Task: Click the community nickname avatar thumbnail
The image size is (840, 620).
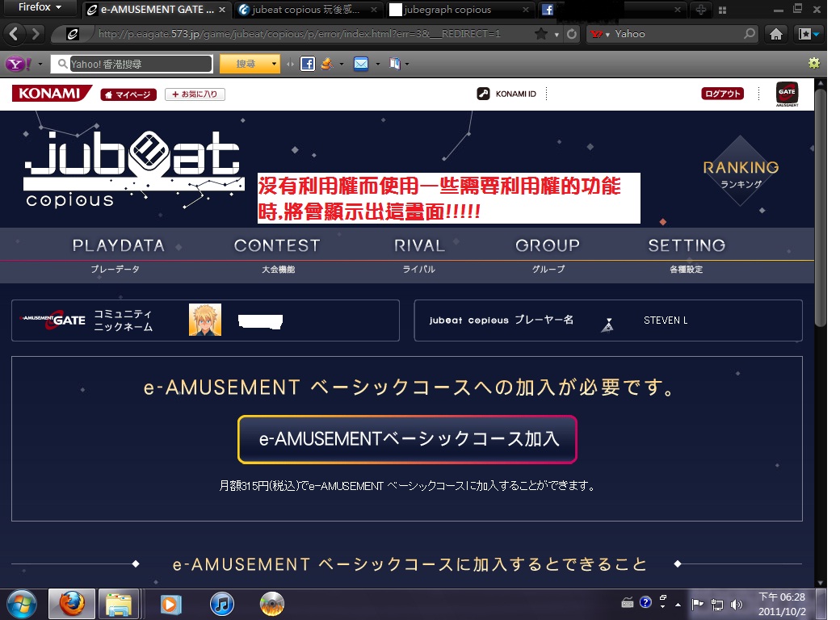Action: pos(205,320)
